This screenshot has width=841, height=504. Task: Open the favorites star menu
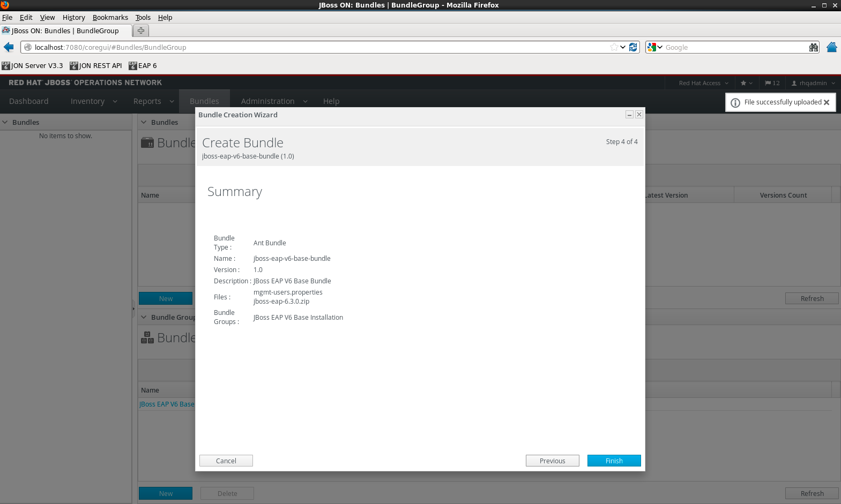coord(747,83)
